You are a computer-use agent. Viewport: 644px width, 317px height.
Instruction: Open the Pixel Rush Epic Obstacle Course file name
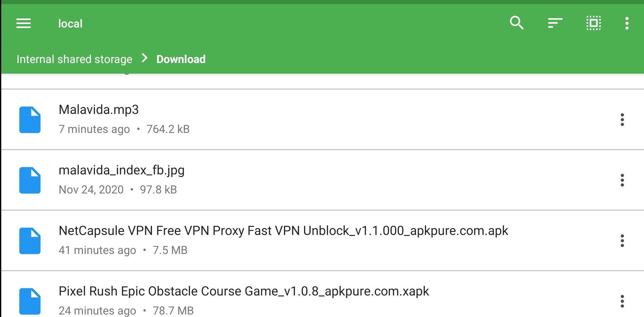click(x=244, y=291)
